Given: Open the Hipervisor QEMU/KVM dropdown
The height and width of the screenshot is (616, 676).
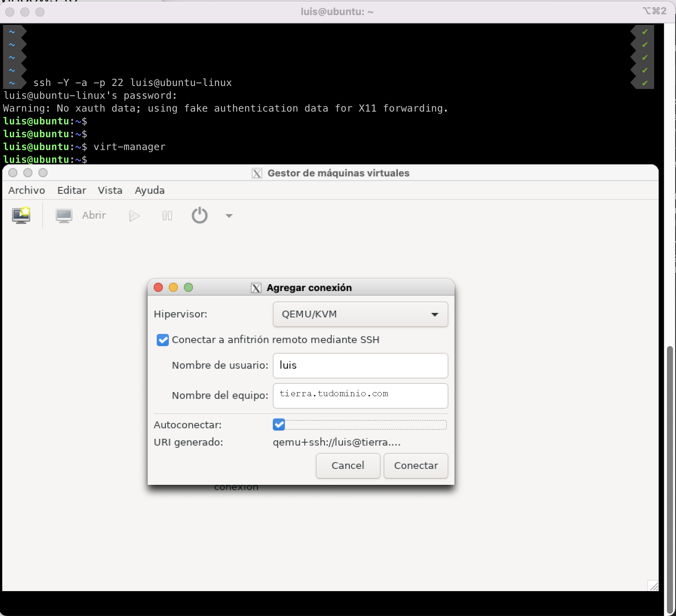Looking at the screenshot, I should [360, 314].
